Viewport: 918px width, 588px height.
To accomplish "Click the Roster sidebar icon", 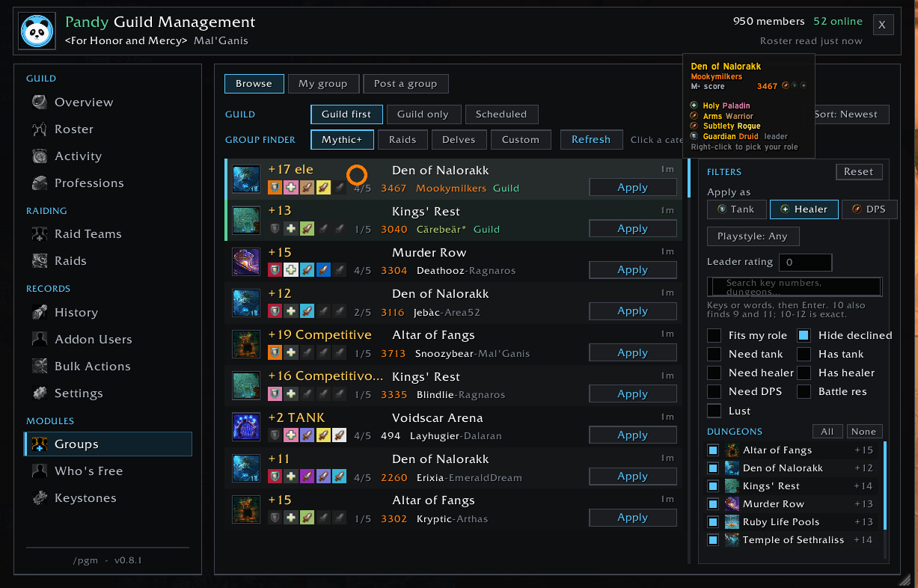I will point(40,129).
